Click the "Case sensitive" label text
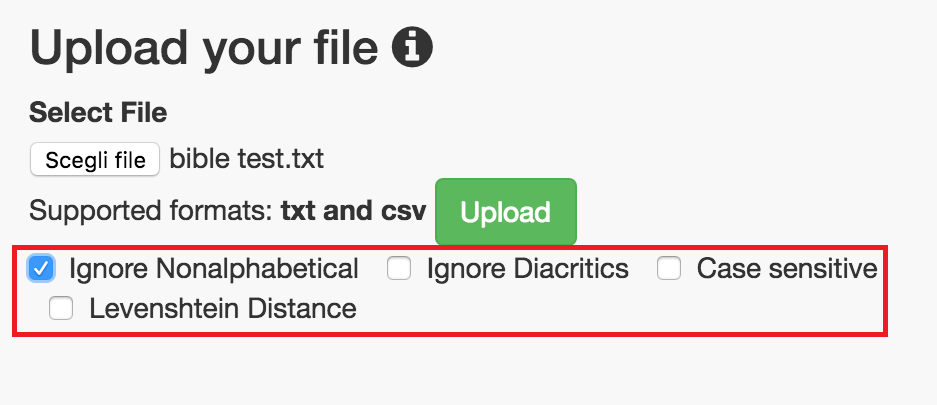The height and width of the screenshot is (405, 937). coord(786,268)
